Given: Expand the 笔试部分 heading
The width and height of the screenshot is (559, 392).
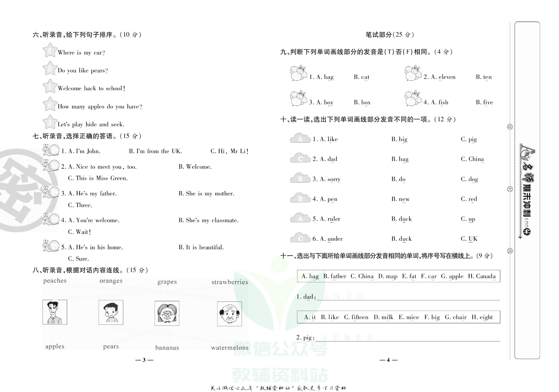Looking at the screenshot, I should pyautogui.click(x=389, y=35).
